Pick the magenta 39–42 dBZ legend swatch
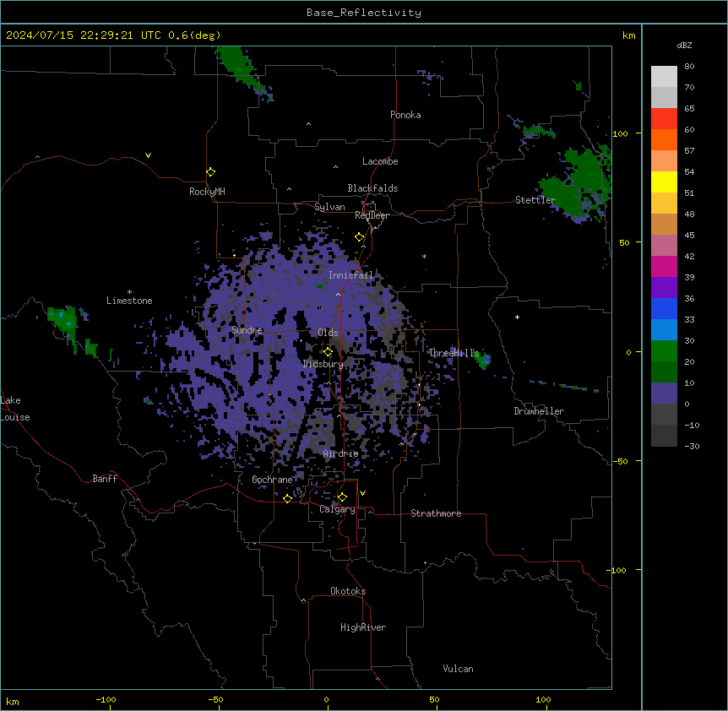This screenshot has width=728, height=711. [664, 267]
